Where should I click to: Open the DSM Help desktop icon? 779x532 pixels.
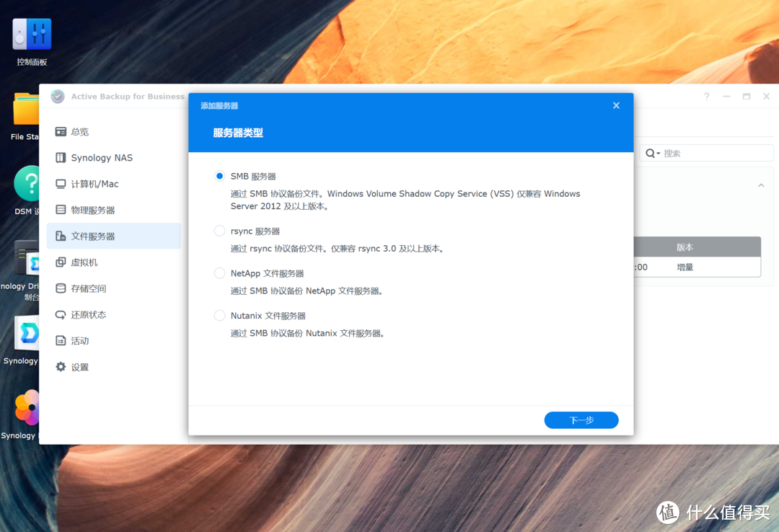(x=29, y=183)
